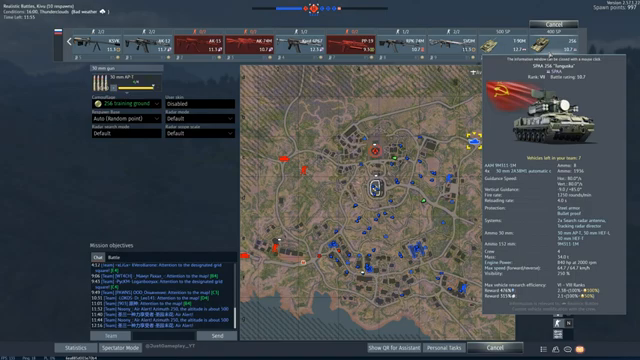Select the red AK-15 slot
This screenshot has height=360, width=640.
(198, 44)
